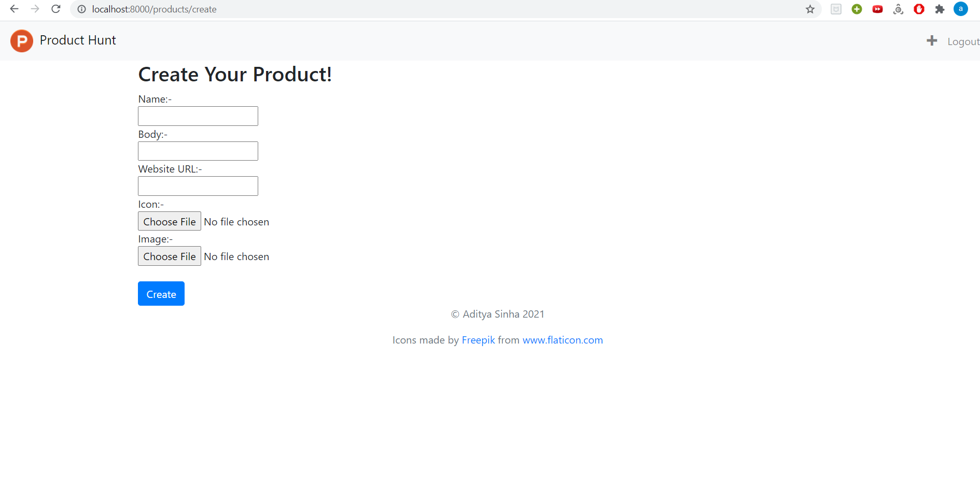Open the red stop-hand blocker extension
The image size is (980, 500).
tap(919, 9)
